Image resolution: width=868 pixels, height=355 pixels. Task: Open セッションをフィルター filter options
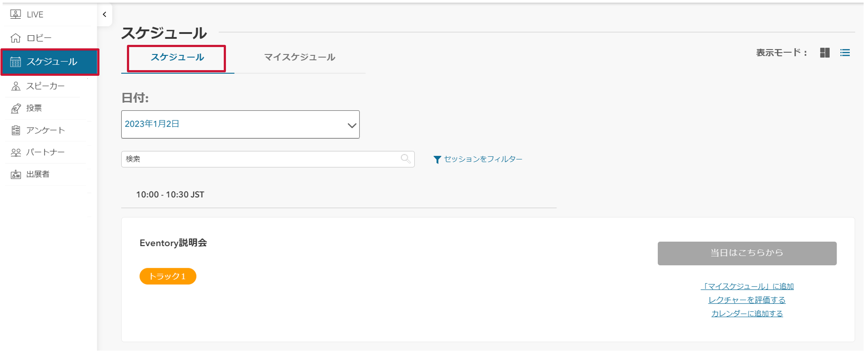pos(478,159)
